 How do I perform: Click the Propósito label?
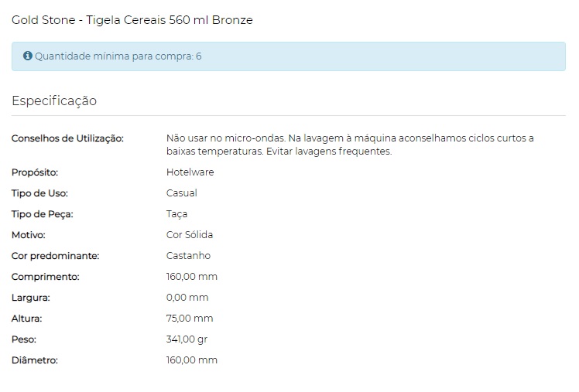pyautogui.click(x=35, y=172)
